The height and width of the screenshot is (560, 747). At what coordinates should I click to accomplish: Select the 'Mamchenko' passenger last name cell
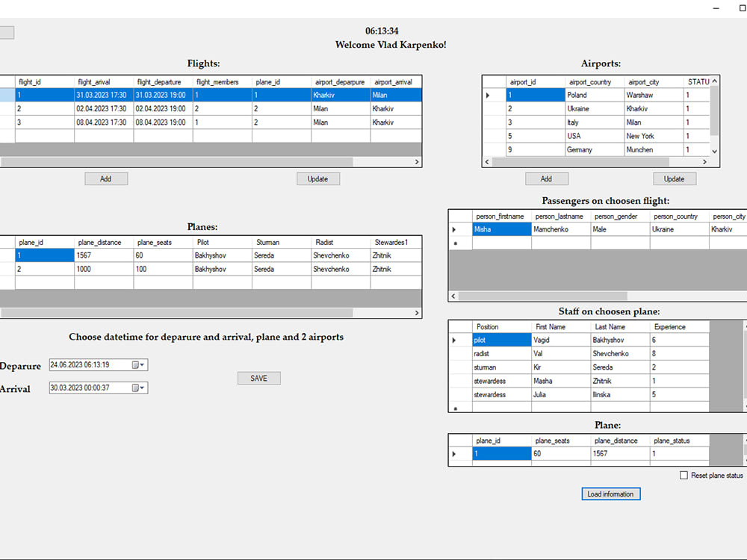561,229
